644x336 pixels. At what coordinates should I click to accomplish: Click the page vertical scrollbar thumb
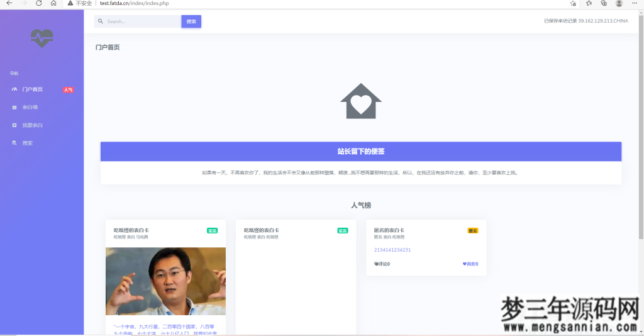(x=641, y=126)
